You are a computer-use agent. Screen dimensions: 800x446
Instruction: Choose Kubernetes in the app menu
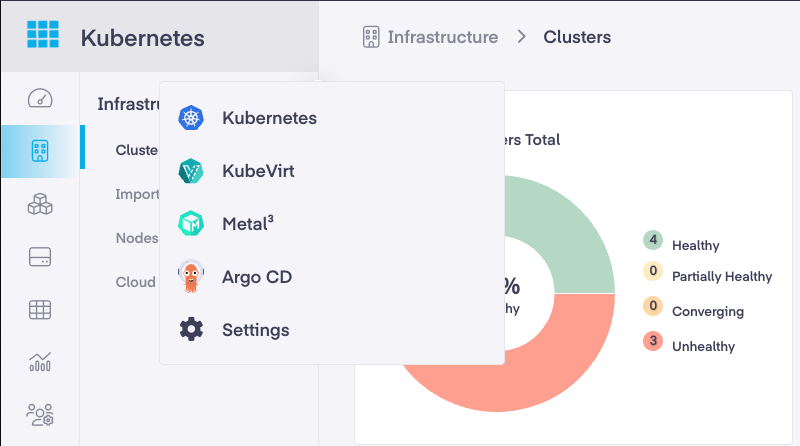pyautogui.click(x=332, y=118)
